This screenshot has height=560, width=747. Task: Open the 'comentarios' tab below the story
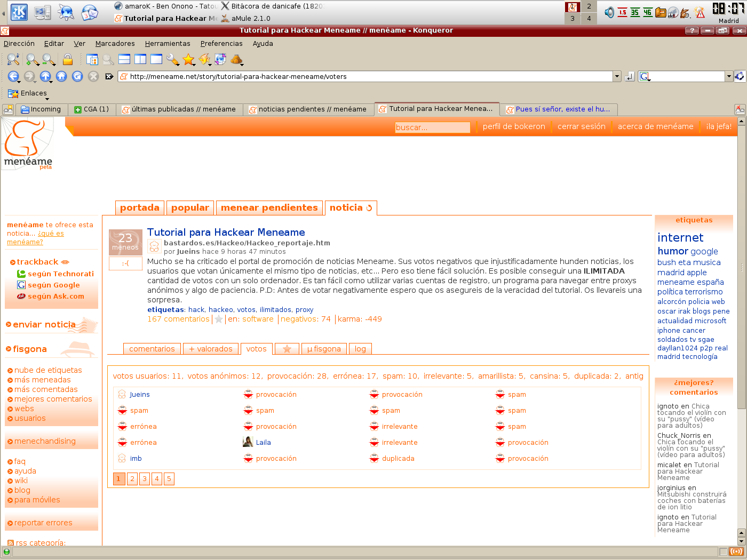(x=152, y=349)
